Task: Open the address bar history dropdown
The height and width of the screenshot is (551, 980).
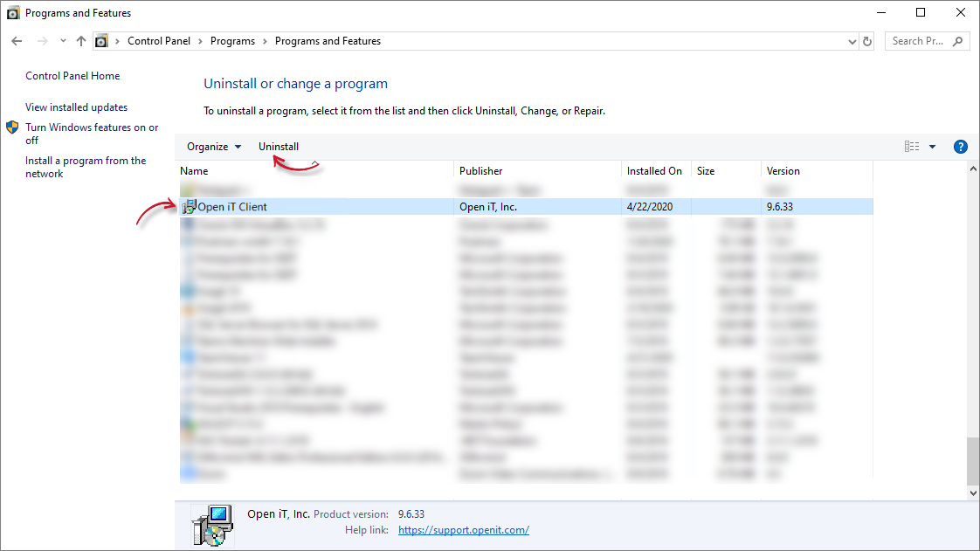Action: coord(851,40)
